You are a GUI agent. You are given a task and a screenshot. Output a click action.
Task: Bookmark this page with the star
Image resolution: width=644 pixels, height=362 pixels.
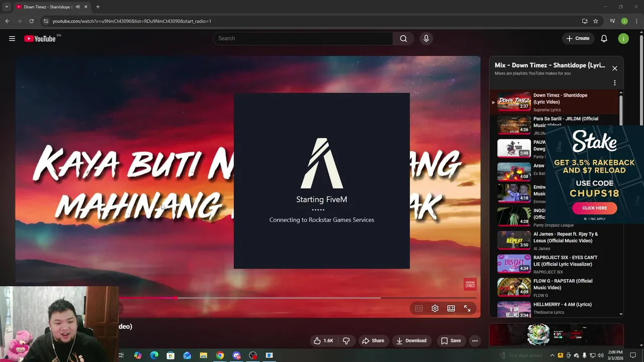tap(596, 21)
